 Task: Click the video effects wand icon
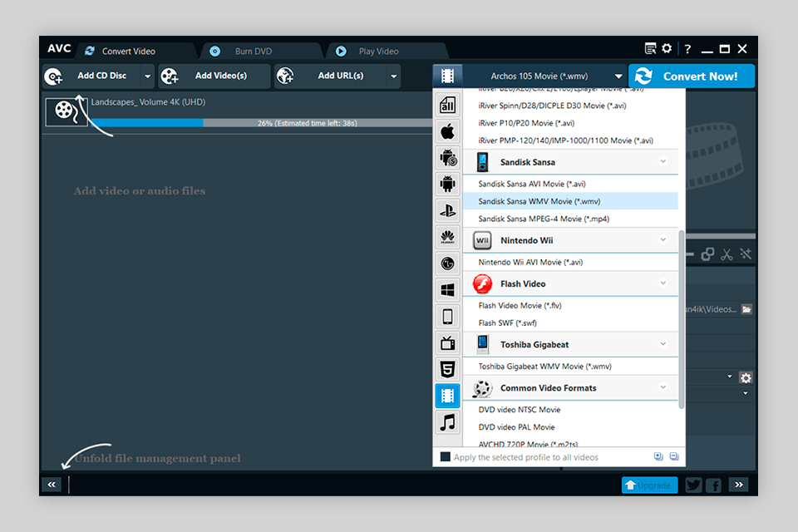[x=746, y=254]
